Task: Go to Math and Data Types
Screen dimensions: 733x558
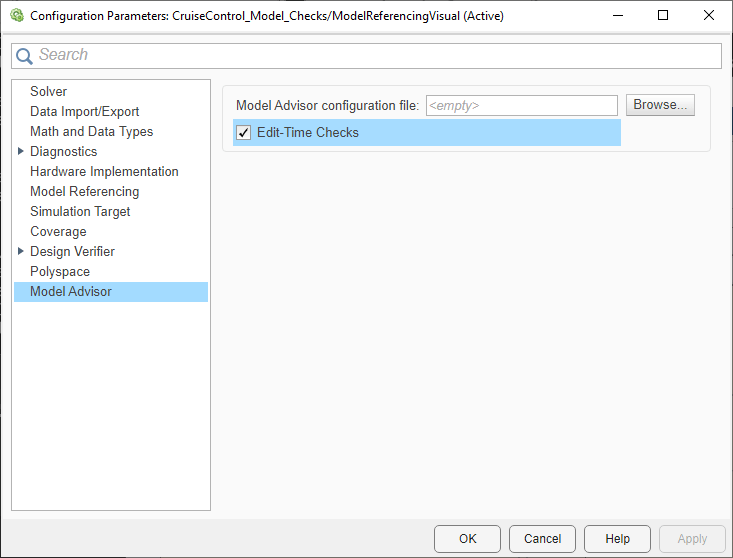Action: tap(91, 131)
